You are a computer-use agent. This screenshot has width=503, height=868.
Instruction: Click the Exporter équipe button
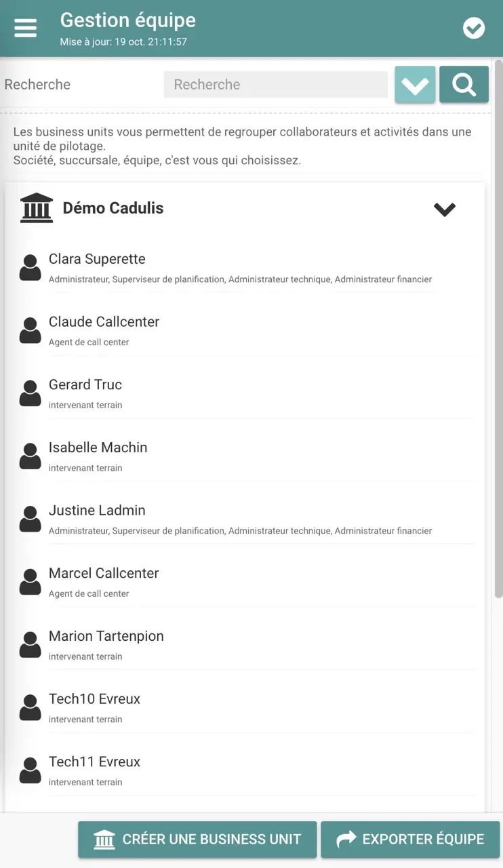pos(410,840)
